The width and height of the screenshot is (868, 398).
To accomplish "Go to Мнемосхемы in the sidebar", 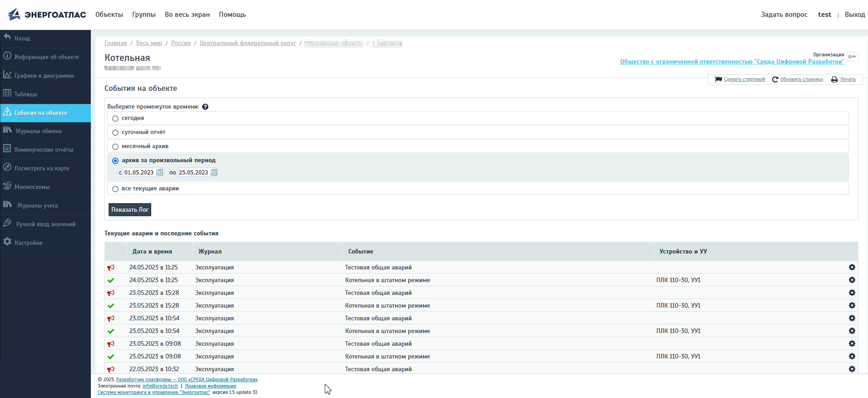I will [32, 187].
